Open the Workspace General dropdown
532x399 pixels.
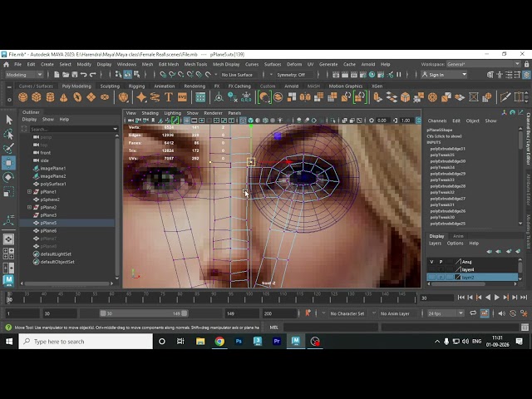click(484, 64)
